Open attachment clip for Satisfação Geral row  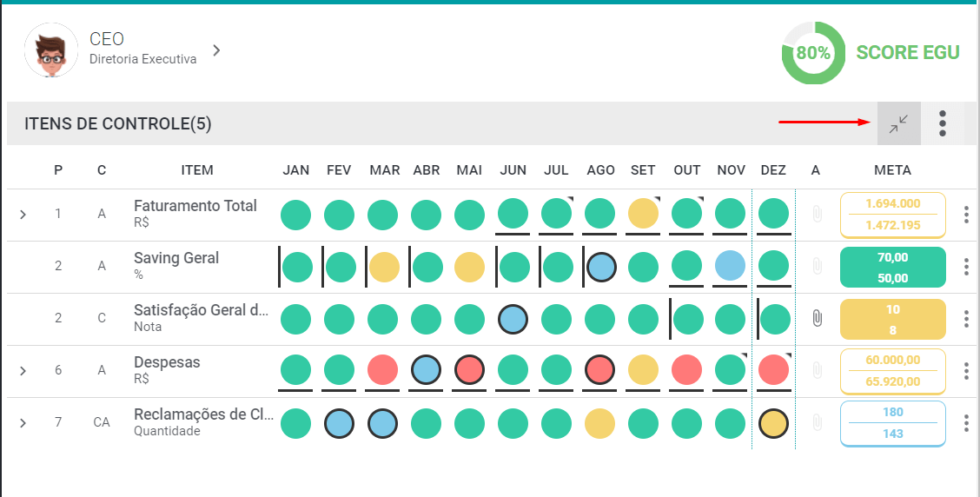pos(817,319)
